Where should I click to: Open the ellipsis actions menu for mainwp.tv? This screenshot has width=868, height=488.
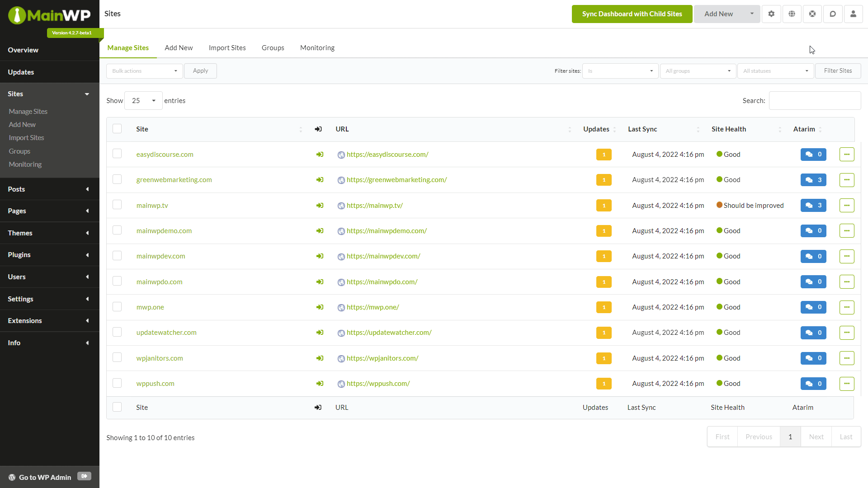click(847, 205)
